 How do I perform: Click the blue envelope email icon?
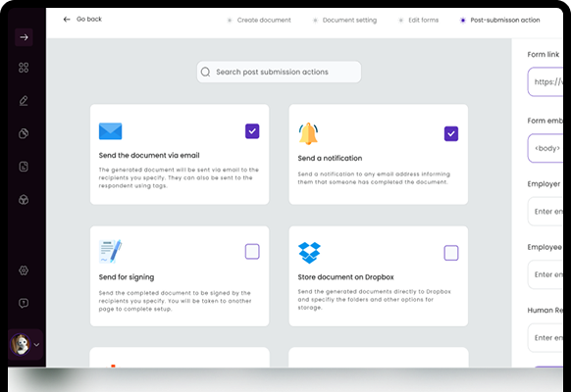(110, 131)
